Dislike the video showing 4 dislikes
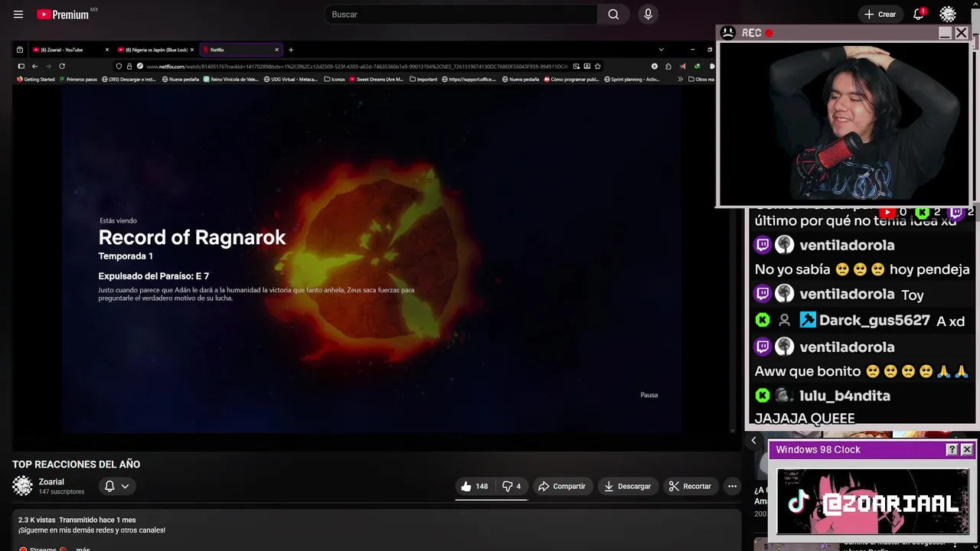 coord(511,486)
